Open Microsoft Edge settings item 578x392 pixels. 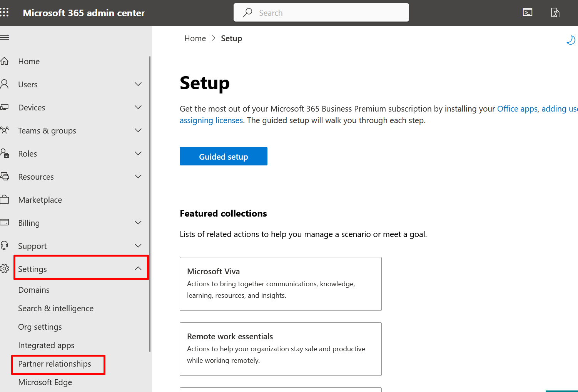coord(45,382)
